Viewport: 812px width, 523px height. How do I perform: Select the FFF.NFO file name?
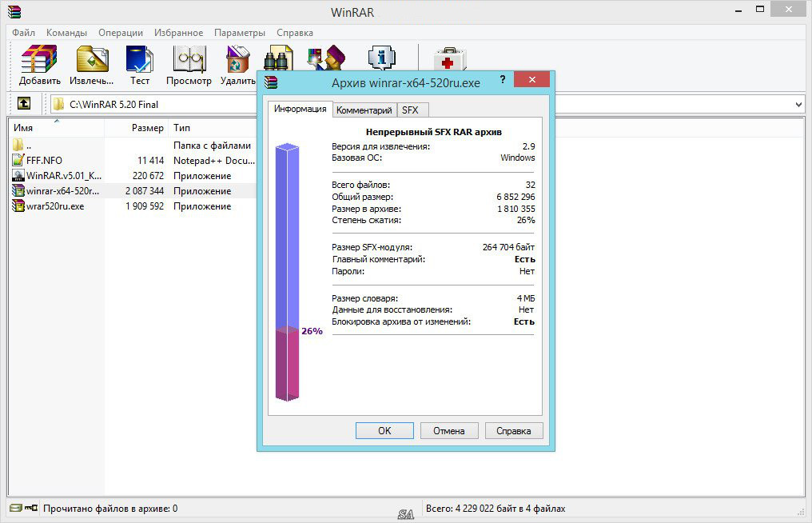click(x=44, y=161)
